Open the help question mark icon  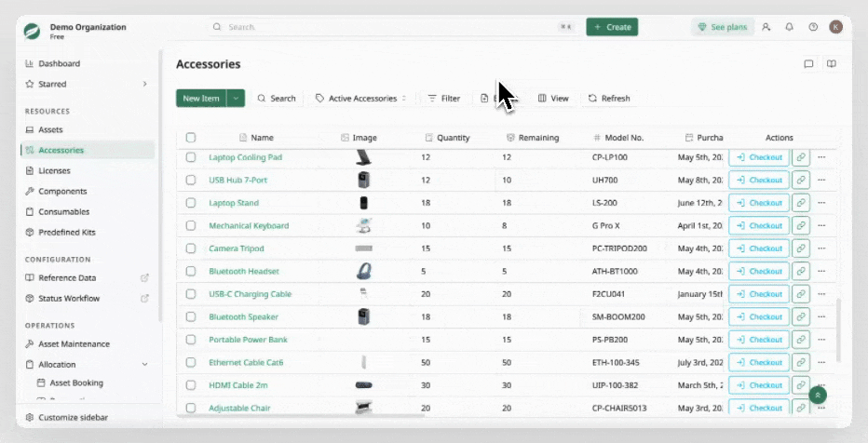813,27
